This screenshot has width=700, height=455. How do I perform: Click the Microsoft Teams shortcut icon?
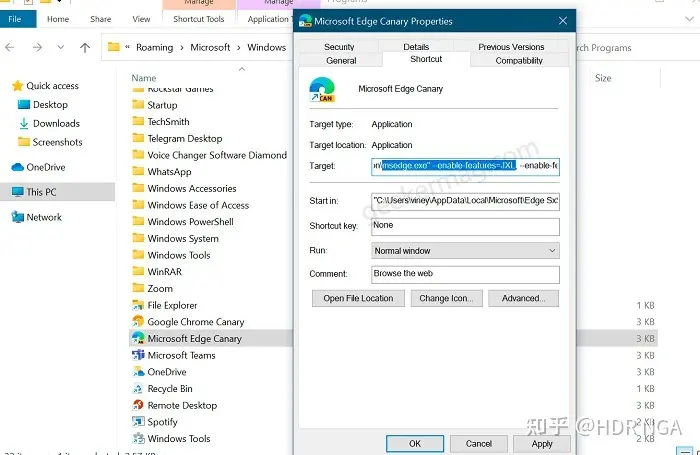138,355
